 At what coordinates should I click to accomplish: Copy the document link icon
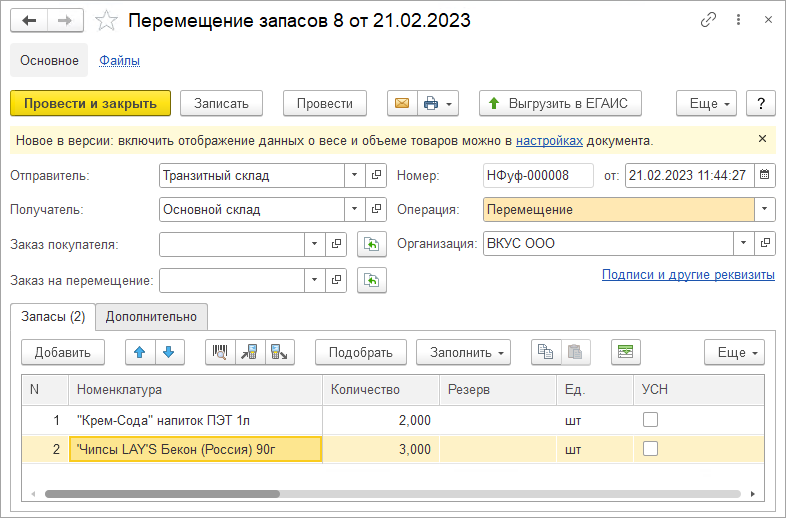coord(709,20)
